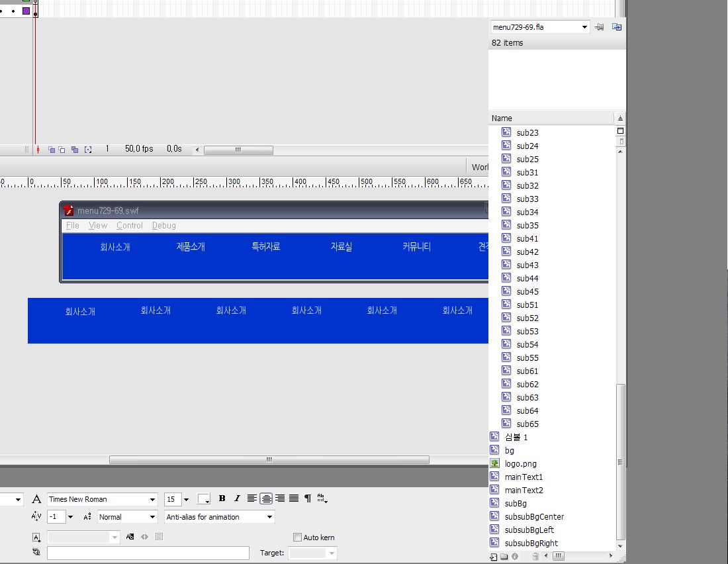This screenshot has height=564, width=728.
Task: Pin the current library panel
Action: (x=600, y=27)
